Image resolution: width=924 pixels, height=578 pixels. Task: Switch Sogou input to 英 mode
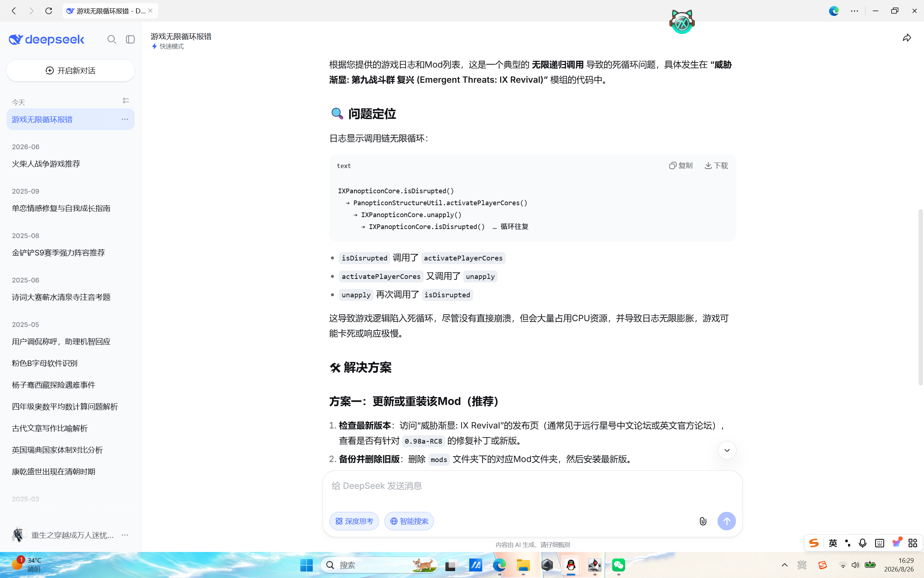click(x=833, y=543)
